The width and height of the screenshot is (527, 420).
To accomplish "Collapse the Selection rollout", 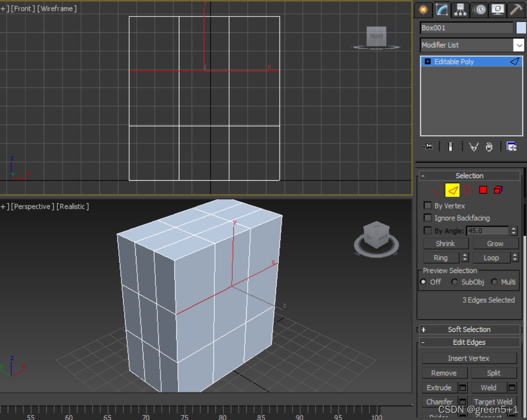I will click(470, 176).
